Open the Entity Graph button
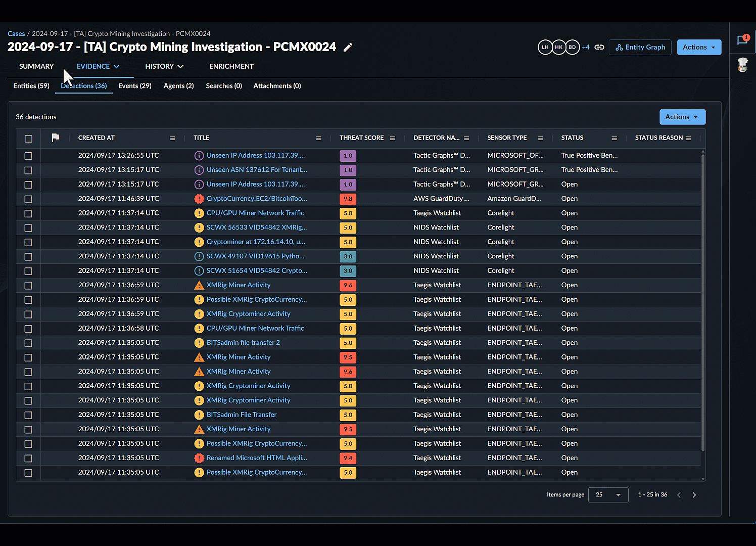The width and height of the screenshot is (756, 546). coord(640,47)
